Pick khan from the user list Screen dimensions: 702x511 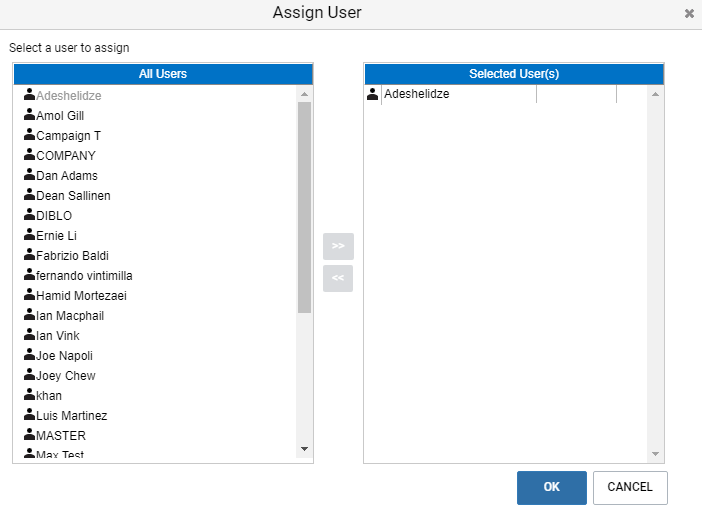click(x=49, y=395)
